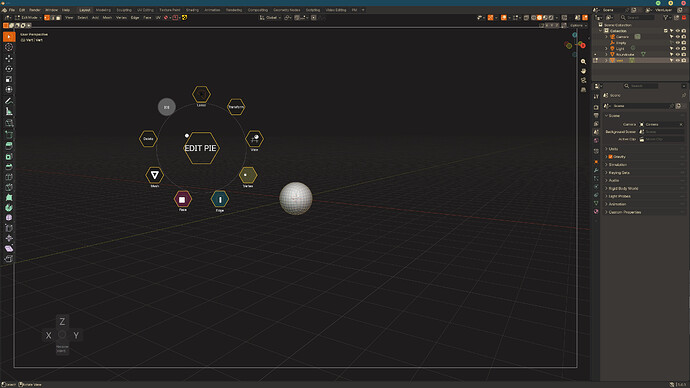Open the Edit Mode dropdown

coord(29,18)
